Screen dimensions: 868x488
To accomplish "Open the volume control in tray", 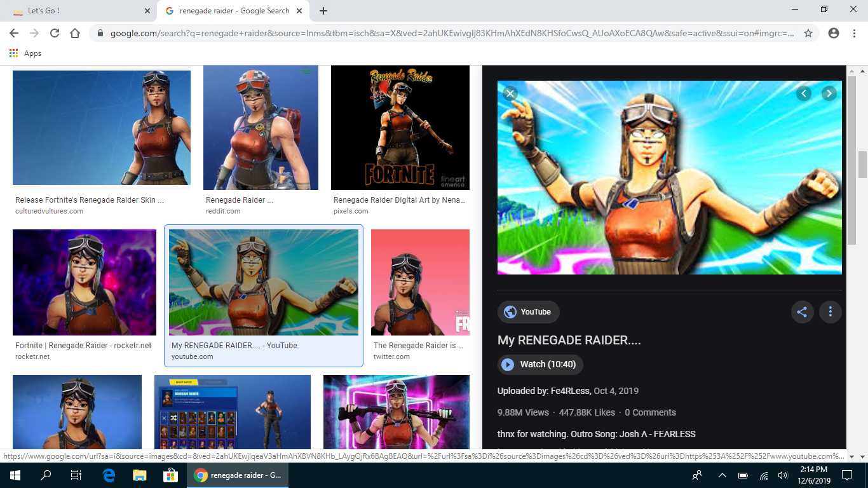I will click(783, 475).
